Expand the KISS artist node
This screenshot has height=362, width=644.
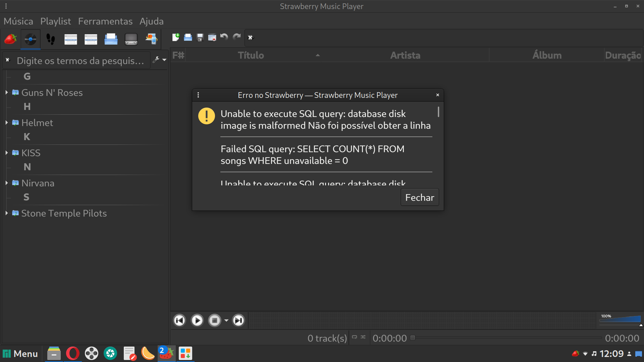pyautogui.click(x=6, y=153)
